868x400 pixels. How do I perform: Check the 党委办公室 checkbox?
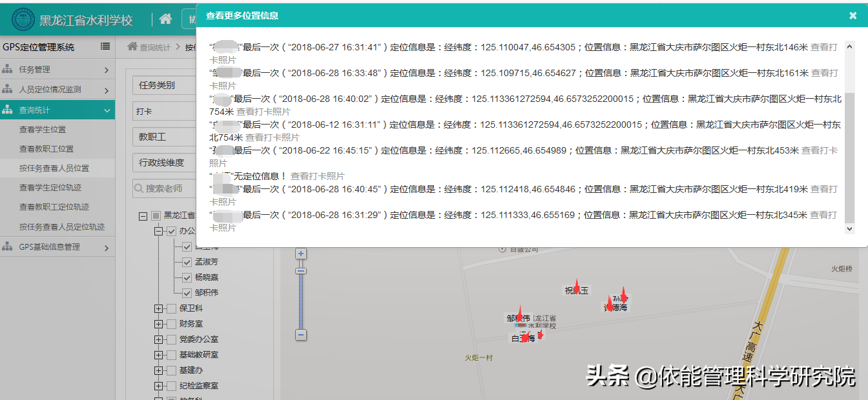(172, 339)
